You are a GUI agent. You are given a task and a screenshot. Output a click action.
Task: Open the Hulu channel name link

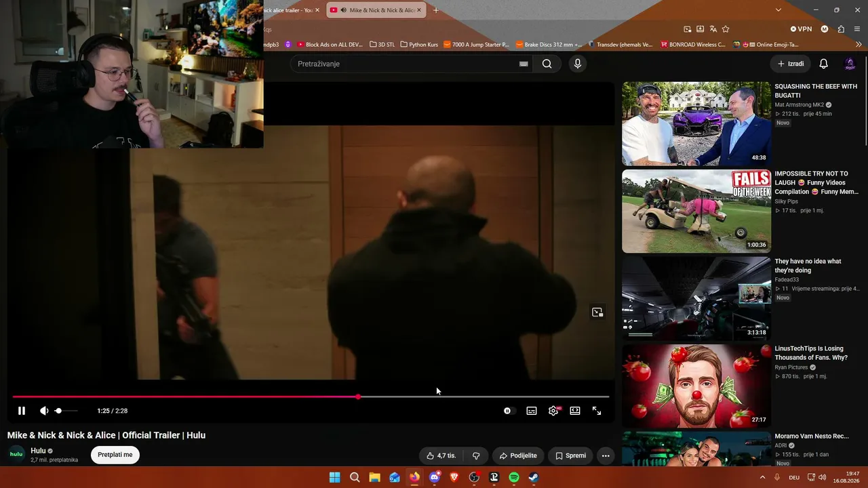point(38,451)
